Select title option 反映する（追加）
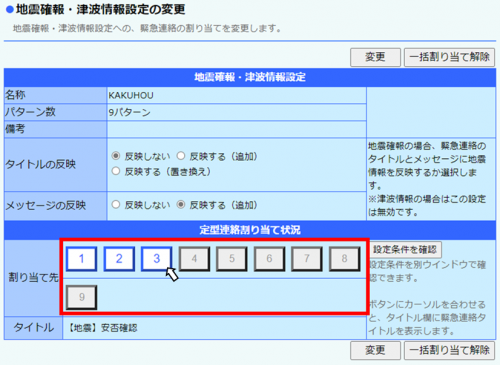 181,156
